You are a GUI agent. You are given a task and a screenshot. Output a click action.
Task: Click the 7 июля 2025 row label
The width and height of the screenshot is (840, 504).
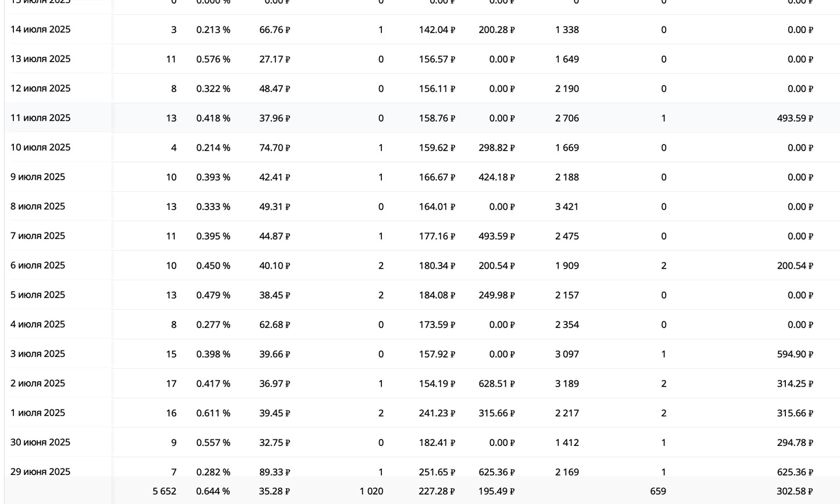(38, 236)
